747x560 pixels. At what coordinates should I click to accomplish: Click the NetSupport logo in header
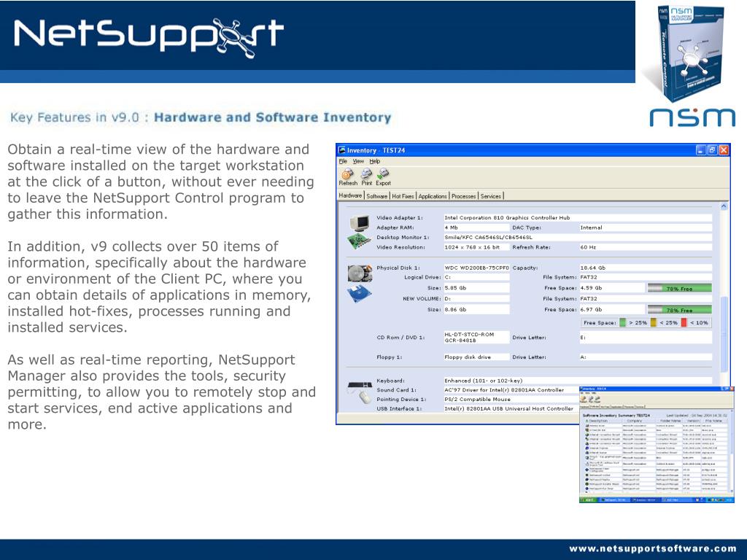pos(149,37)
